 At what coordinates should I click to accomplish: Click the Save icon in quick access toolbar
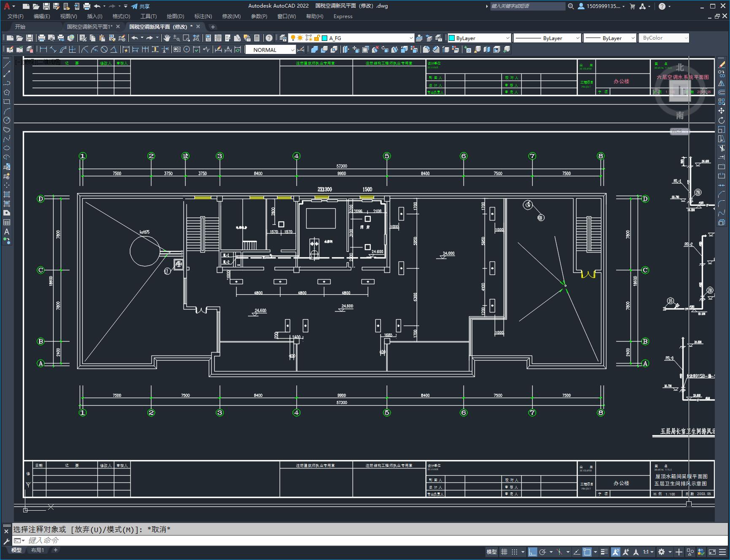tap(46, 6)
